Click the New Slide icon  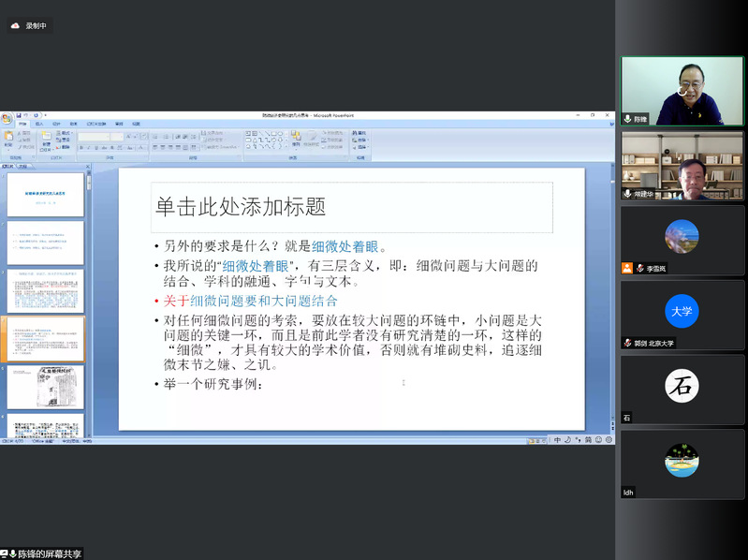coord(46,136)
